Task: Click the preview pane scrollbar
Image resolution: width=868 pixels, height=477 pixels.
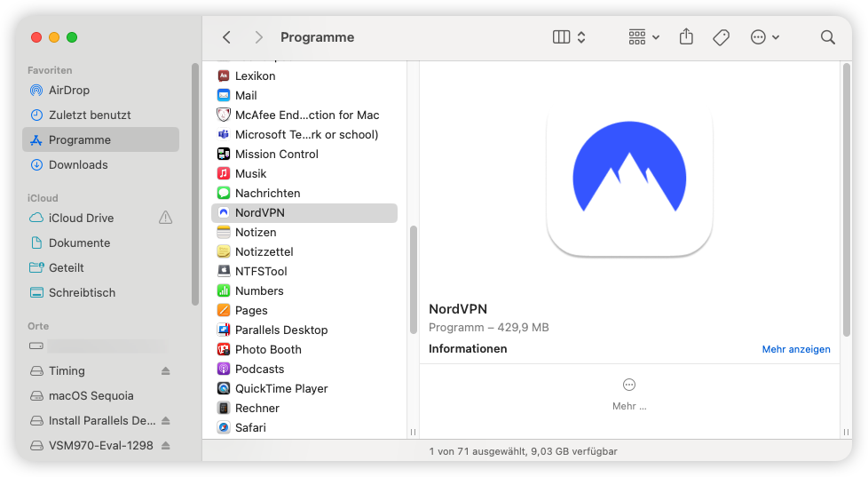Action: (847, 200)
